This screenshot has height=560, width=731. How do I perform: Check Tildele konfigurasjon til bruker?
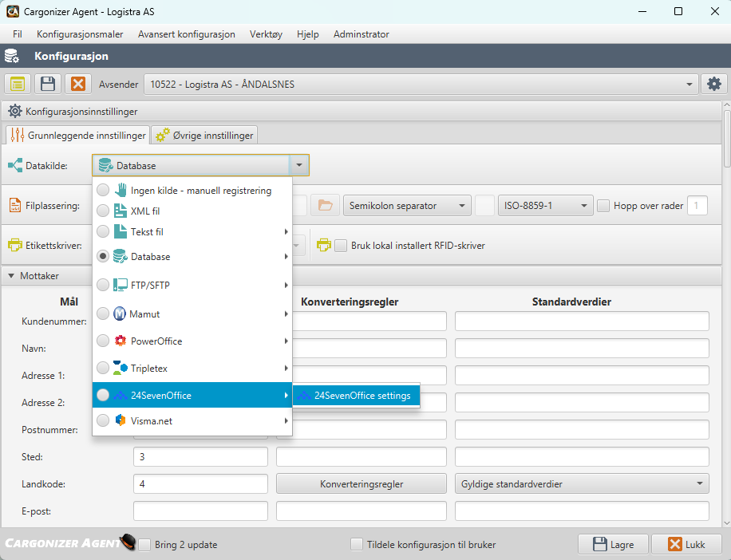click(x=356, y=544)
